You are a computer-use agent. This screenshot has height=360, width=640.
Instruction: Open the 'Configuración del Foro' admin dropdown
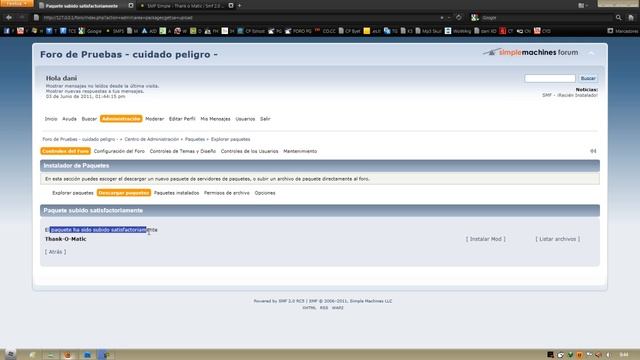click(119, 151)
